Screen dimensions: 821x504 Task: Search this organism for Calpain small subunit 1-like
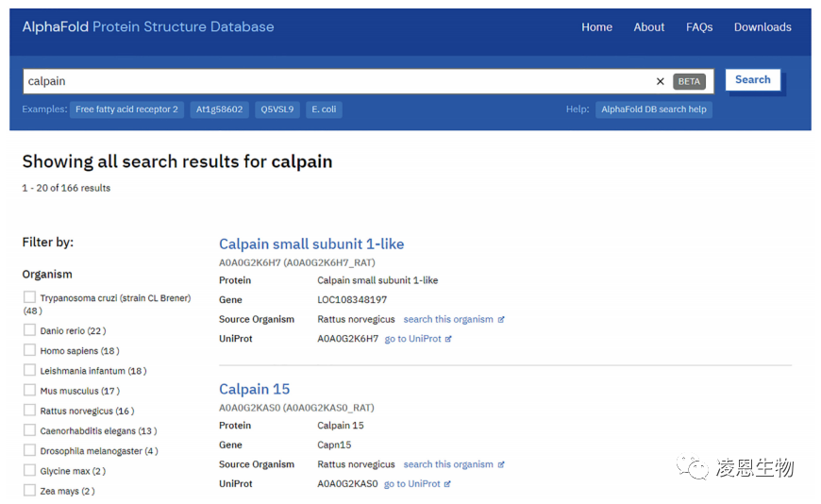pyautogui.click(x=453, y=320)
